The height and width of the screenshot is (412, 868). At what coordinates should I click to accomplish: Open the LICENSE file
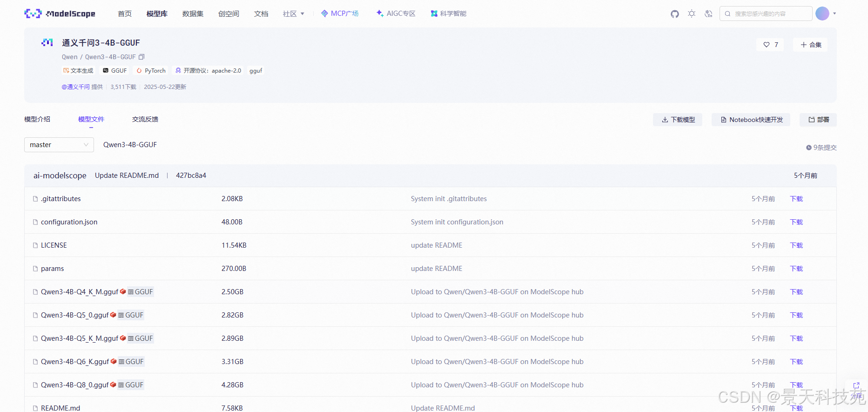tap(54, 245)
